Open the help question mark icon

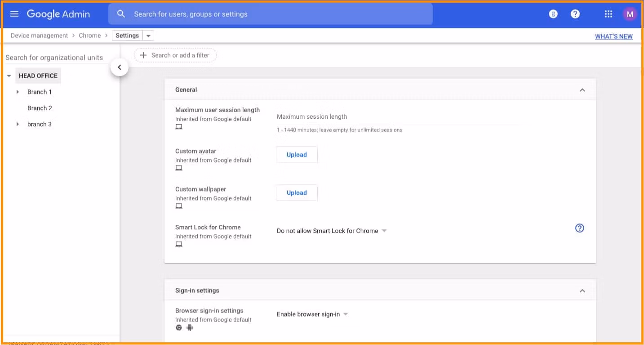coord(575,14)
